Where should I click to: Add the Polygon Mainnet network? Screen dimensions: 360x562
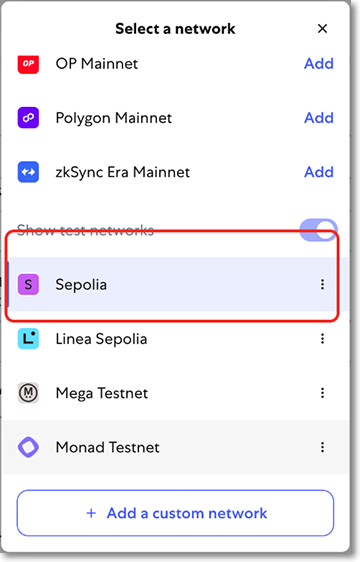click(319, 118)
